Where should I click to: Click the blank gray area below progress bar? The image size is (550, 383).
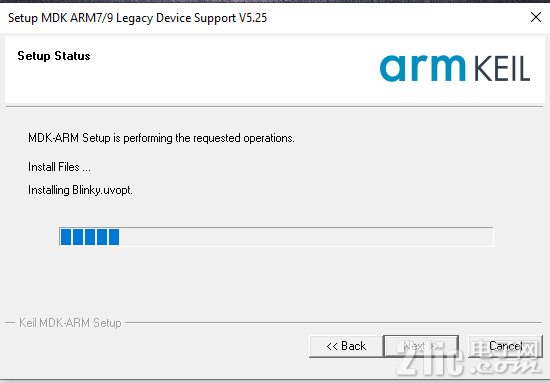(274, 281)
